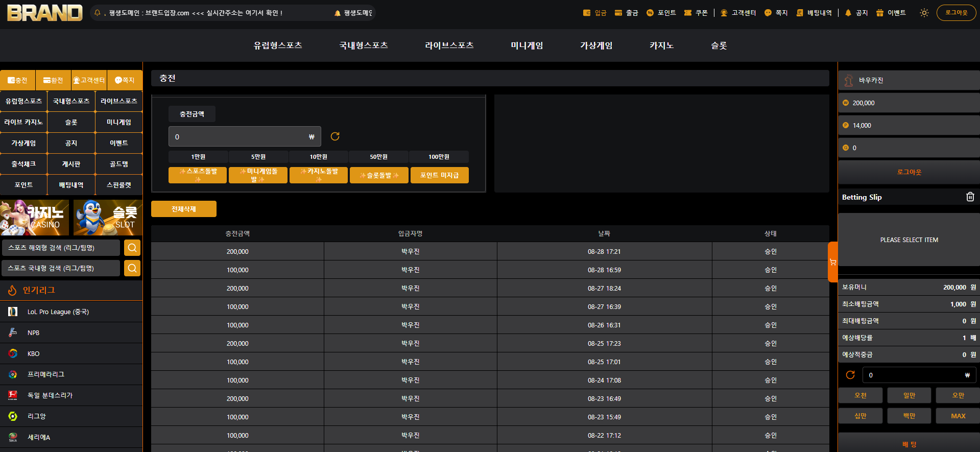Screen dimensions: 980x452
Task: Choose the 슬롯돌발 bonus option
Action: (x=379, y=175)
